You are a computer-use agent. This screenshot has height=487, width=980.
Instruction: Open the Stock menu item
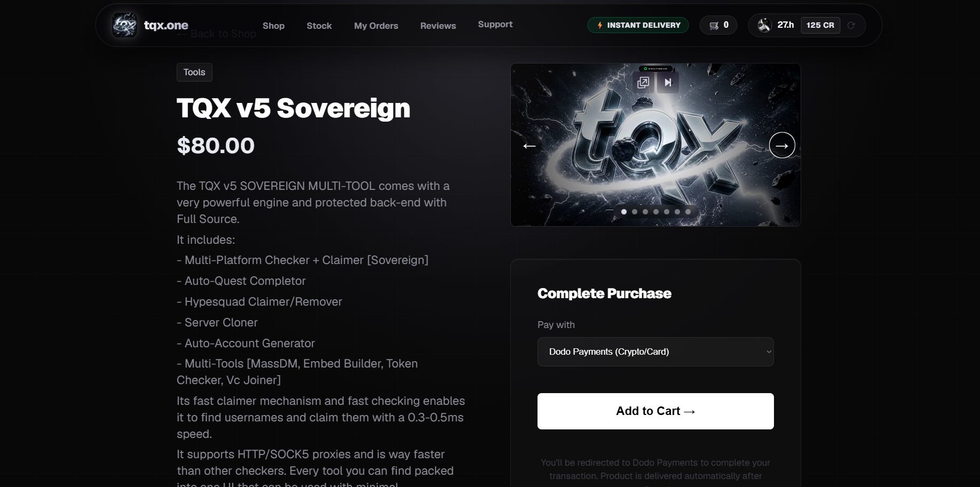(x=319, y=26)
